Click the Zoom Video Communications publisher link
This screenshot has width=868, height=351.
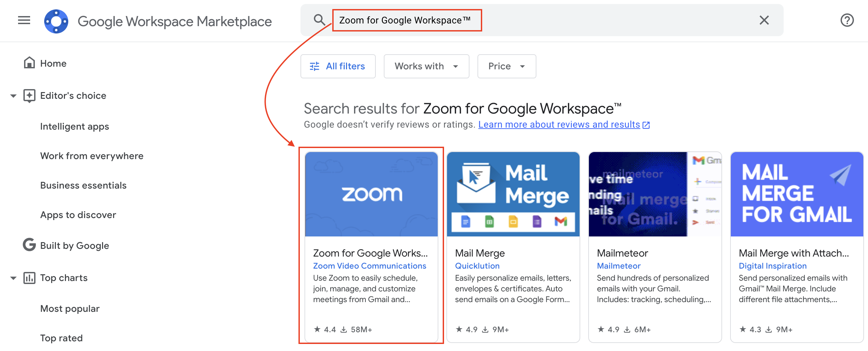[x=370, y=266]
